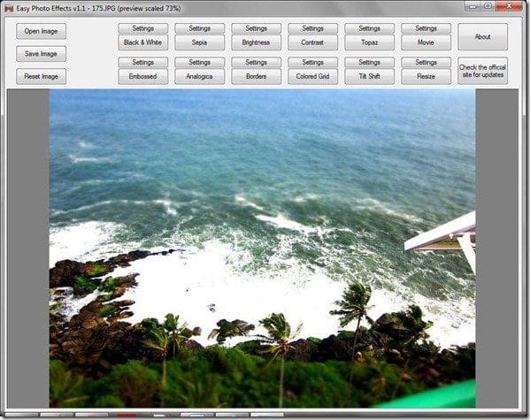
Task: Click the Resize button
Action: 426,76
